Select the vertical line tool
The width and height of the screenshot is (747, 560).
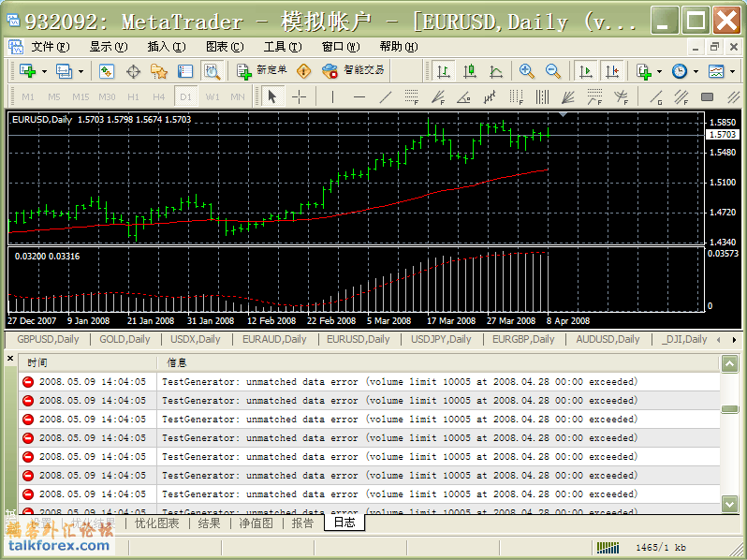[x=332, y=97]
